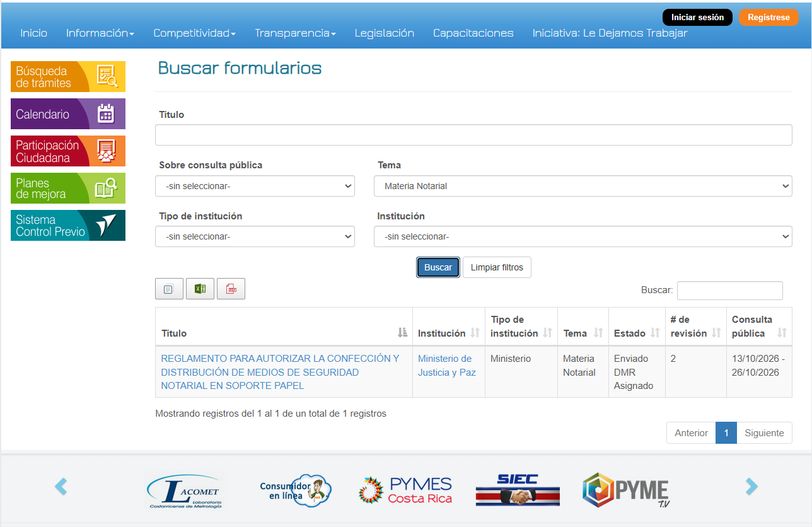
Task: Open the Sobre consulta pública dropdown
Action: point(255,186)
